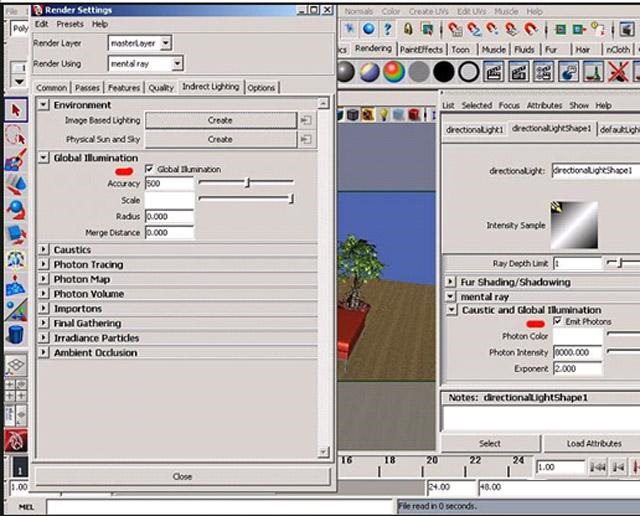The image size is (640, 516).
Task: Select the Rotate tool in toolbox
Action: 16,209
